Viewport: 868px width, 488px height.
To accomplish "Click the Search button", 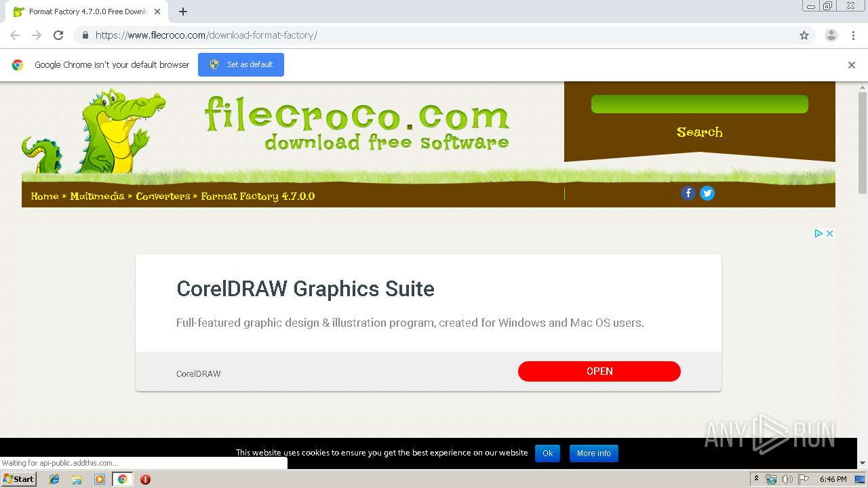I will coord(699,132).
